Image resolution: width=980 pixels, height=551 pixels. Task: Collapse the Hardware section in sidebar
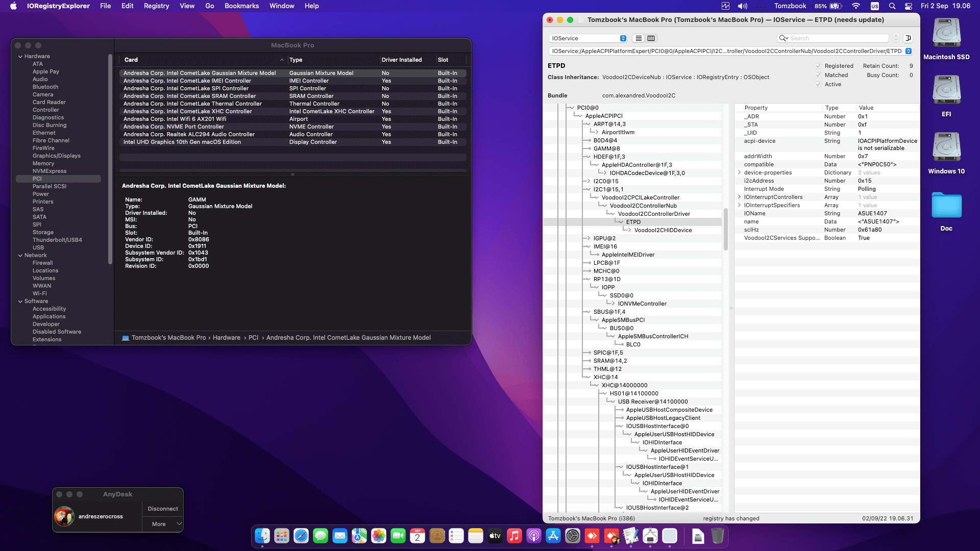click(x=20, y=57)
